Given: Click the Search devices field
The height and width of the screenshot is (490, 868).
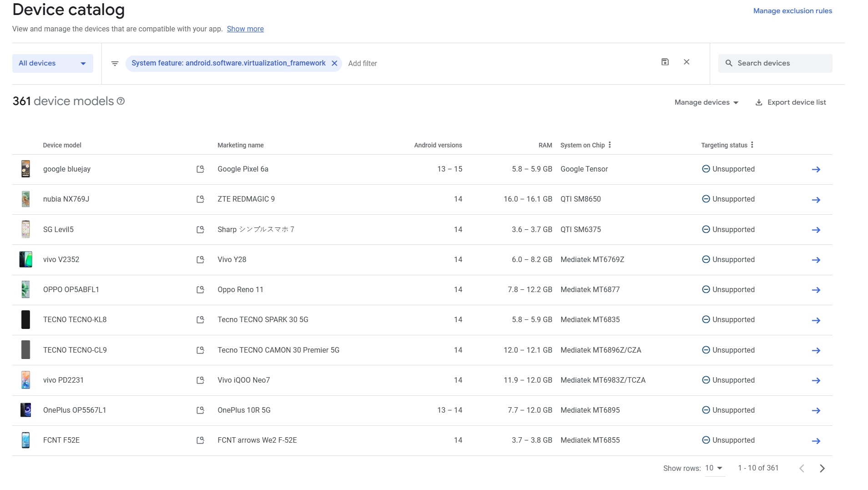Looking at the screenshot, I should coord(775,63).
